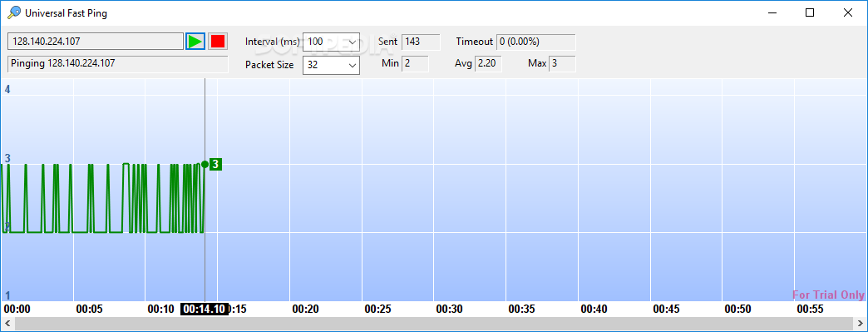
Task: Click the Universal Fast Ping app icon
Action: coord(14,12)
